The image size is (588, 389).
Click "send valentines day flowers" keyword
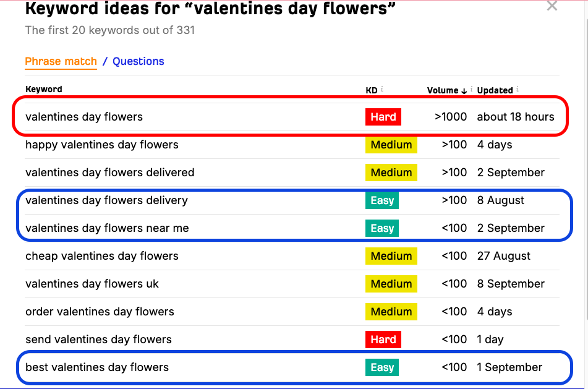(x=98, y=340)
